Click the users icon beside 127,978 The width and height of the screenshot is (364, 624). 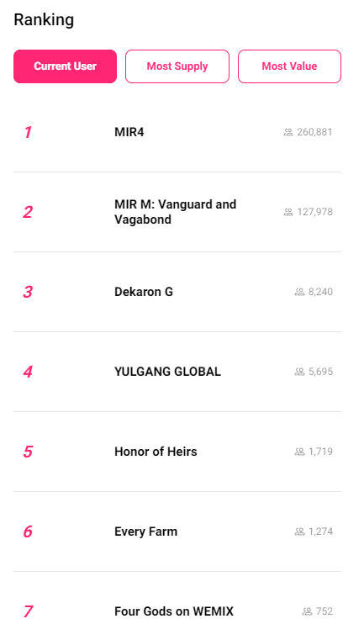click(x=288, y=212)
